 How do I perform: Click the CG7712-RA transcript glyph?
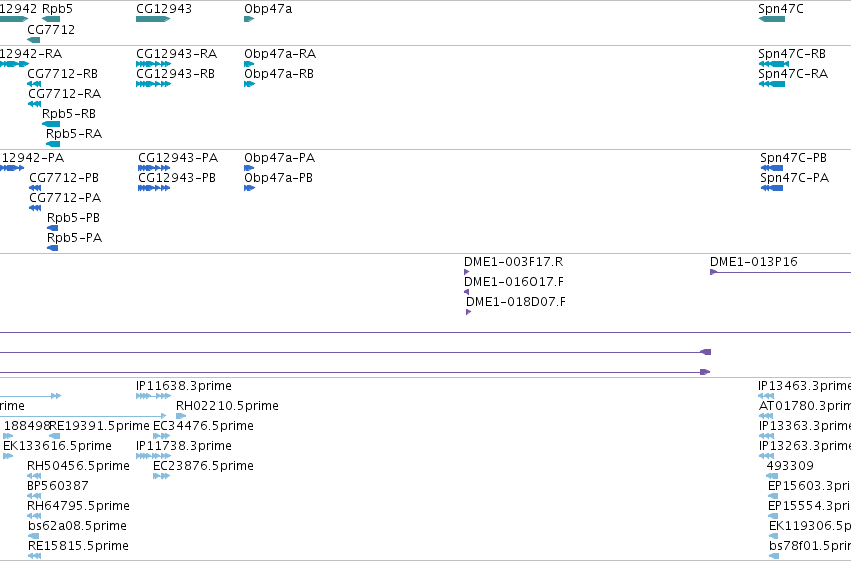[34, 104]
